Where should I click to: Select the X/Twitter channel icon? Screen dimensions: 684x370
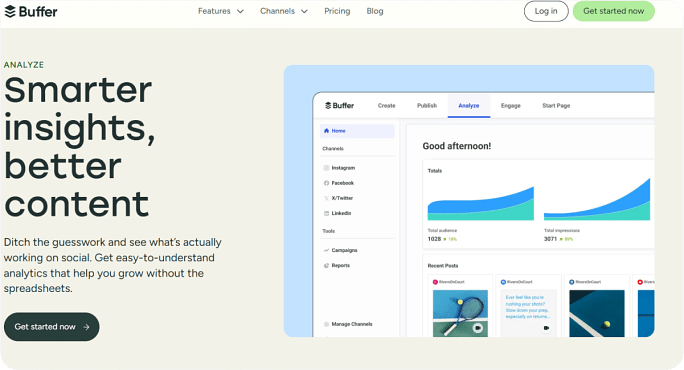[x=326, y=198]
